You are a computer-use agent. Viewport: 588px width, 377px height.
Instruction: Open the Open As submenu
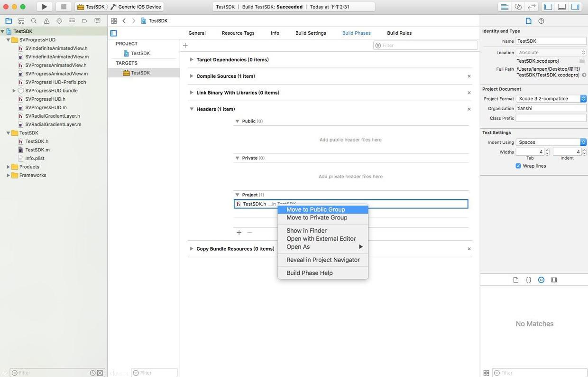(x=323, y=247)
